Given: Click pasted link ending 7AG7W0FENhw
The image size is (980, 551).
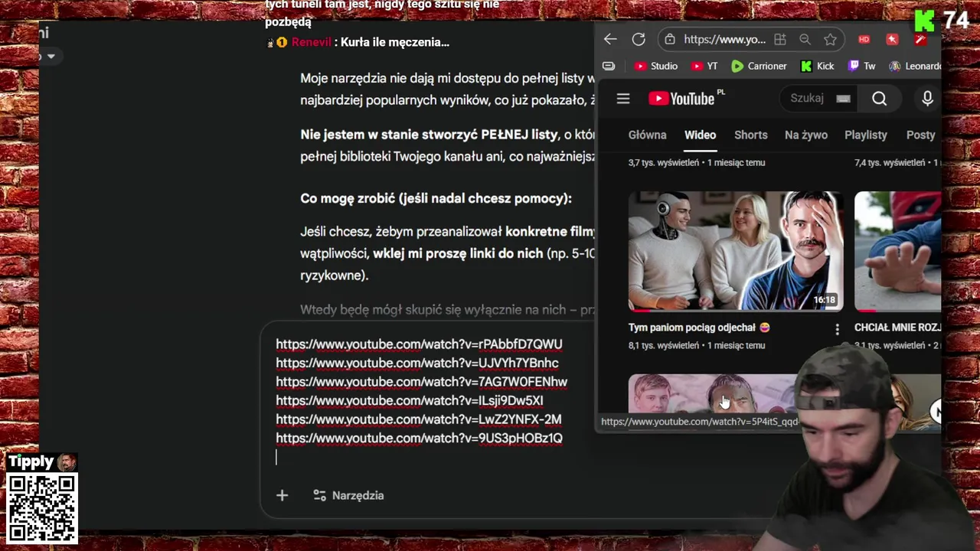Looking at the screenshot, I should tap(421, 382).
